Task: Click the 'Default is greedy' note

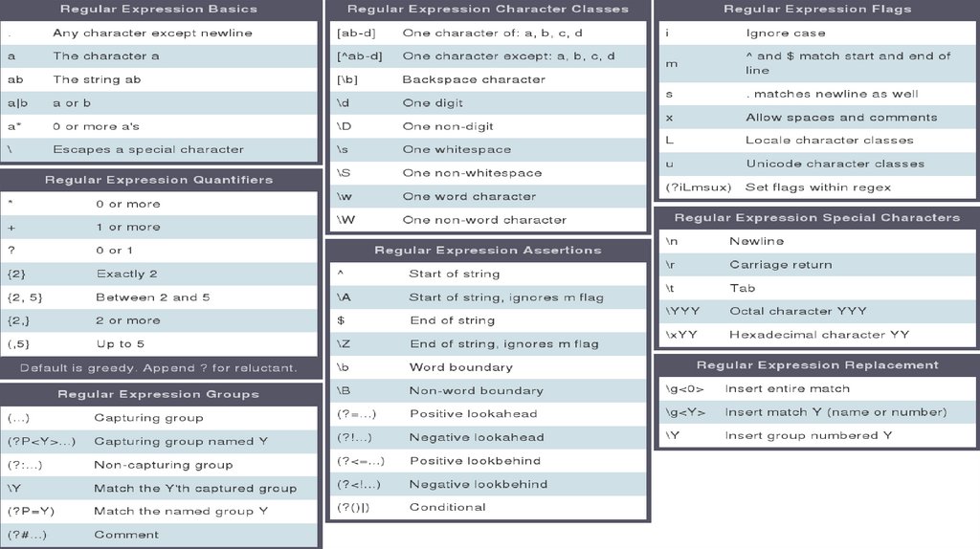Action: (159, 368)
